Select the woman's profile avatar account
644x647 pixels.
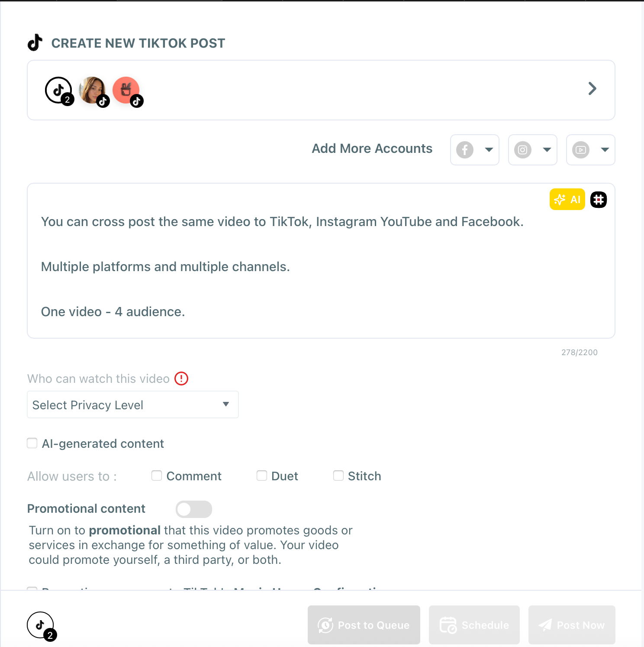[x=93, y=91]
